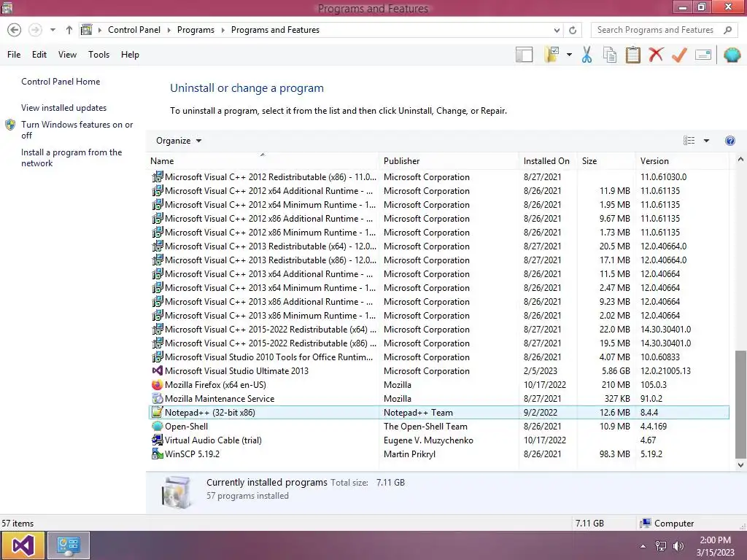The height and width of the screenshot is (560, 747).
Task: Expand the view options dropdown arrow
Action: (706, 141)
